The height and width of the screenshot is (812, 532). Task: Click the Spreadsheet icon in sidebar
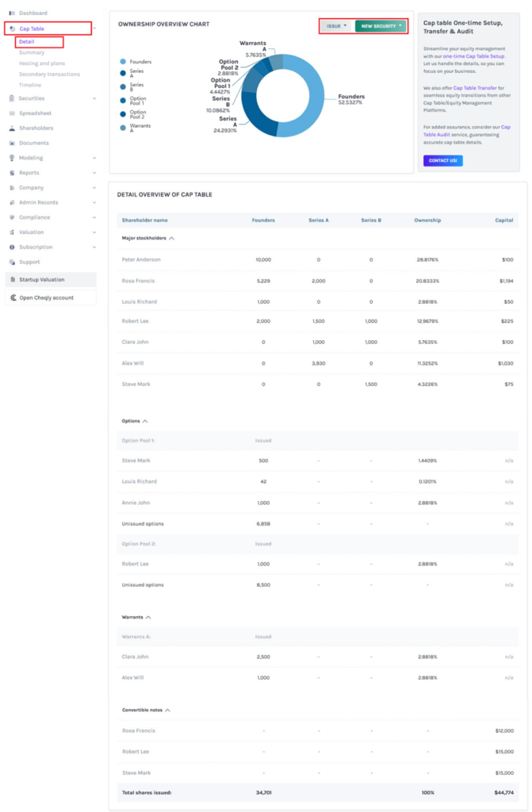click(x=12, y=113)
